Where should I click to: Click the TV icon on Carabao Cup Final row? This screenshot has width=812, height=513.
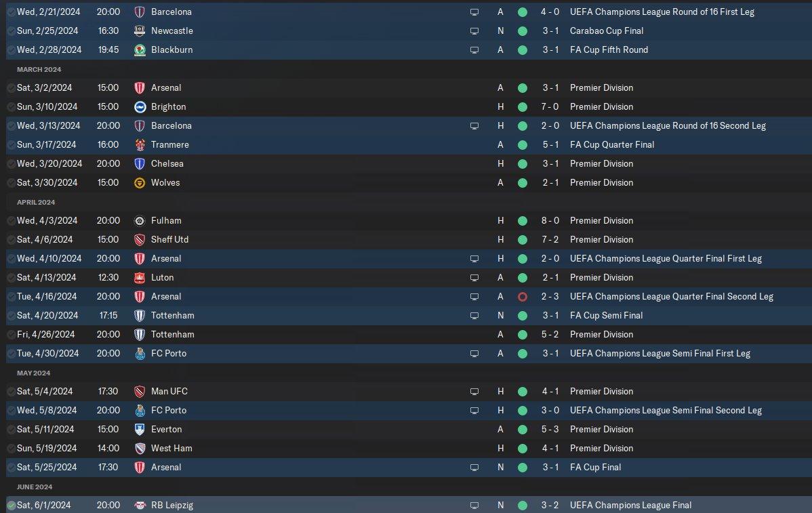click(474, 31)
